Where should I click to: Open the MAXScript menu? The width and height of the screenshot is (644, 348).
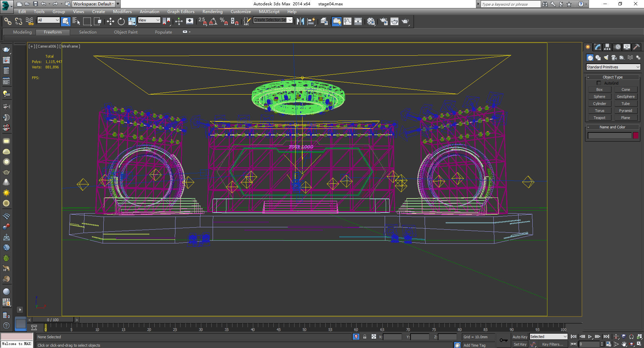[x=269, y=12]
